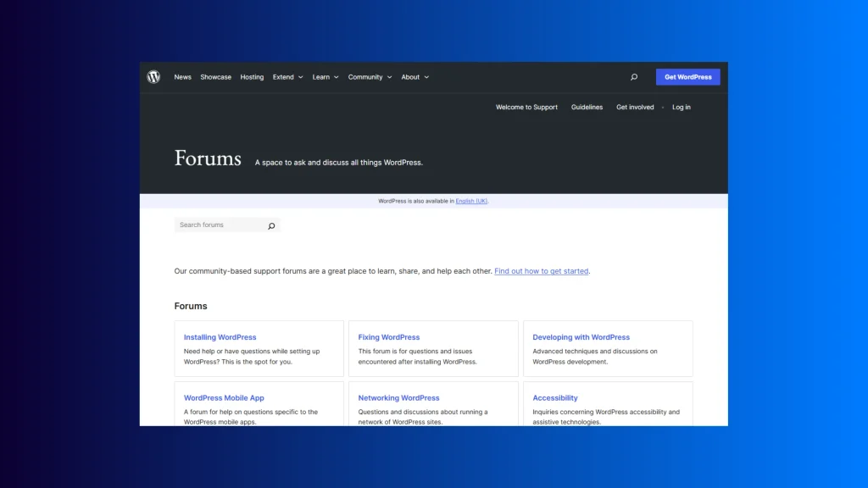Click the WordPress logo icon

point(153,77)
